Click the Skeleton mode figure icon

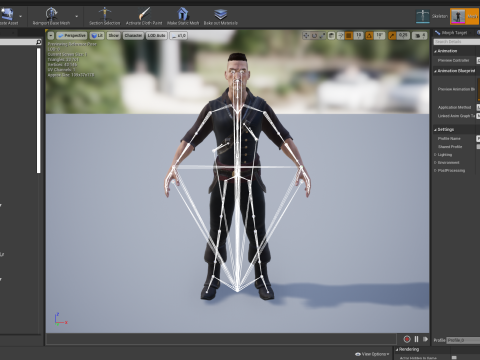[423, 16]
